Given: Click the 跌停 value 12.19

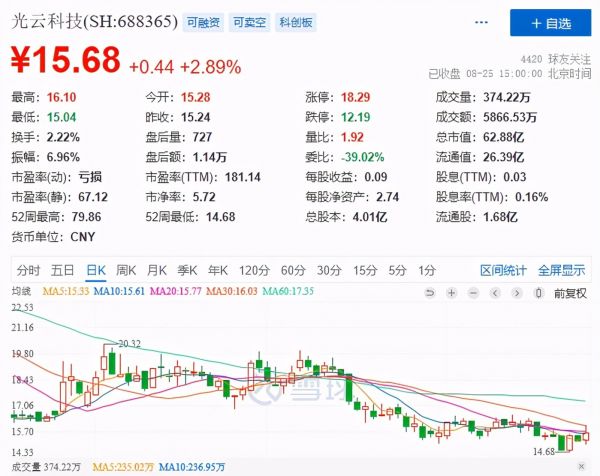Looking at the screenshot, I should pos(356,117).
